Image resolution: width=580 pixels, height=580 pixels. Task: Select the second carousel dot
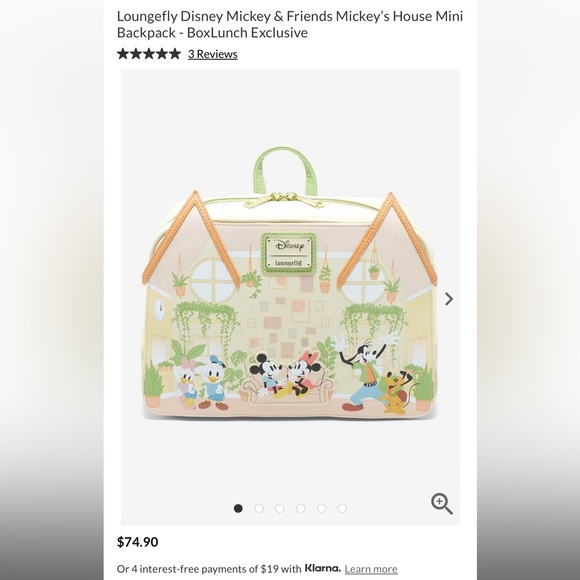point(259,508)
